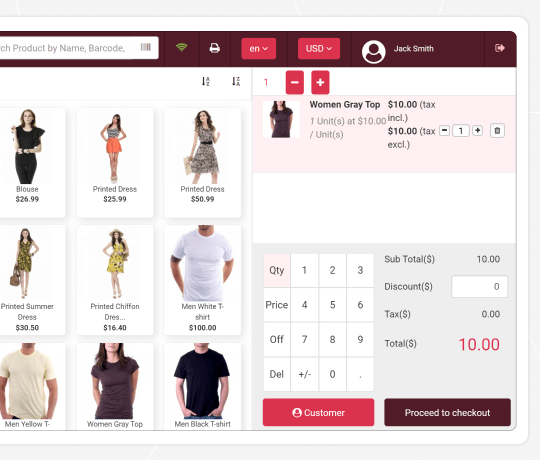Click the printer icon in header

(215, 48)
